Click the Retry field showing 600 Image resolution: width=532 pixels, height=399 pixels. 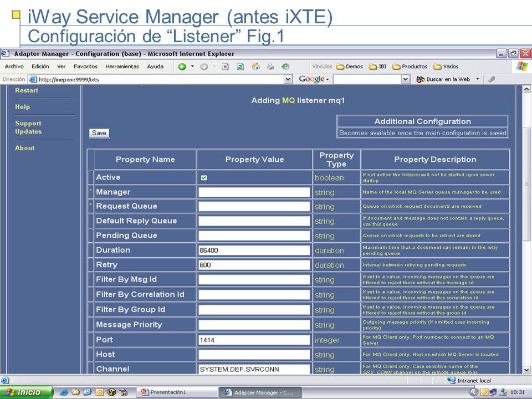(254, 265)
